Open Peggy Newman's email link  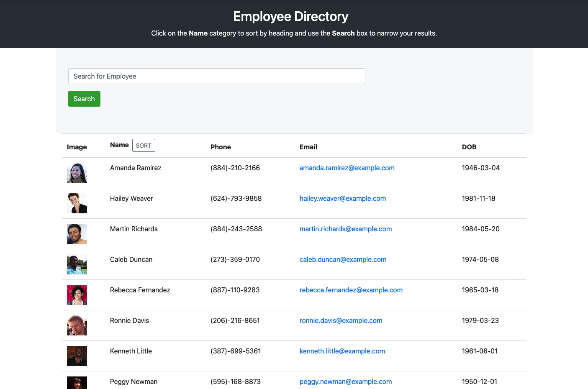pyautogui.click(x=346, y=381)
